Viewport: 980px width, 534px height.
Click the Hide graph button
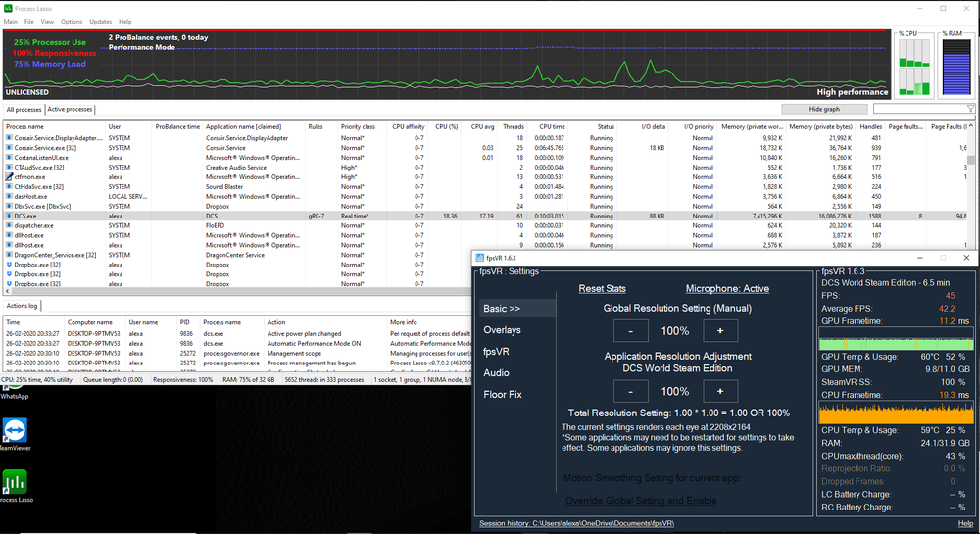[824, 109]
